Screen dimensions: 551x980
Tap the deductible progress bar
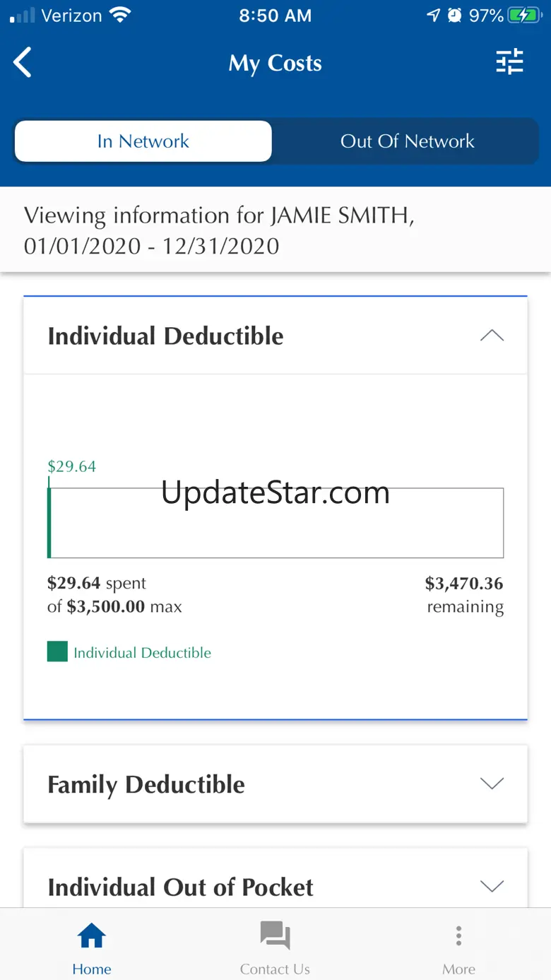pos(275,523)
